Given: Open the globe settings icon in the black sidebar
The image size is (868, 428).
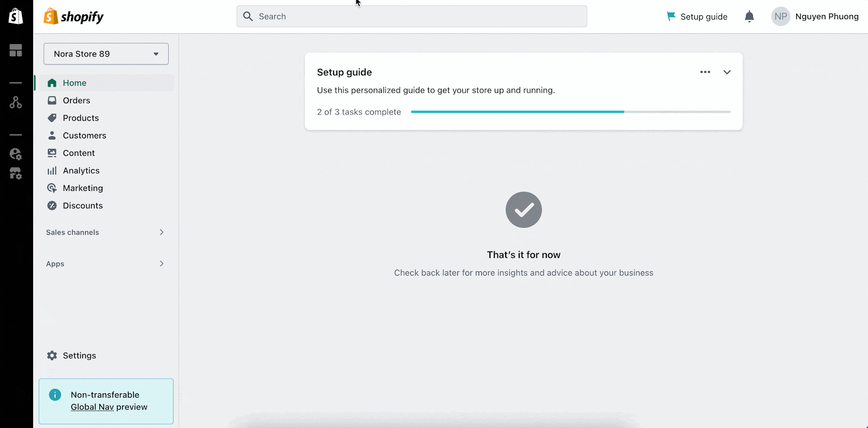Looking at the screenshot, I should click(16, 154).
